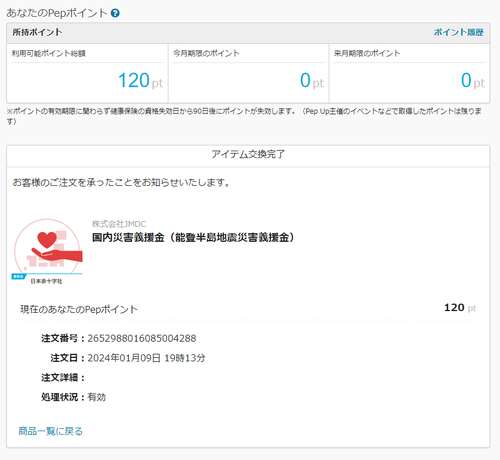Click the Pep points help question-mark icon
The width and height of the screenshot is (500, 460).
click(115, 13)
